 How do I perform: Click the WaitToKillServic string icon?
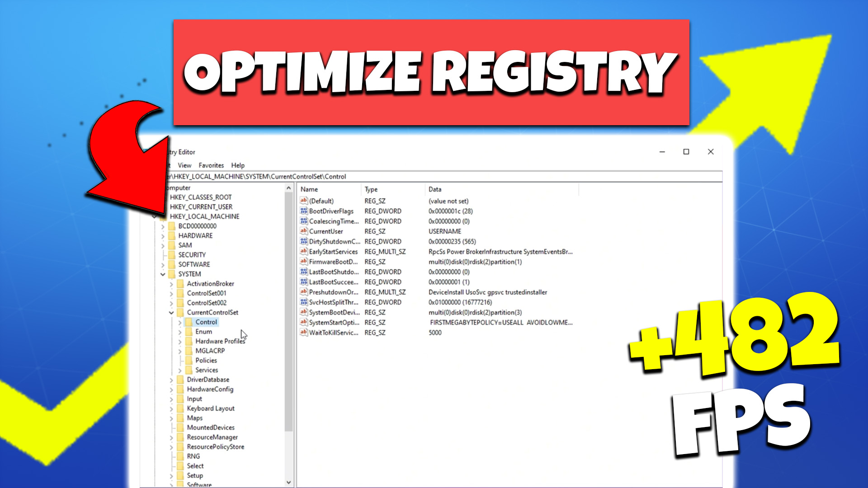[x=304, y=332]
